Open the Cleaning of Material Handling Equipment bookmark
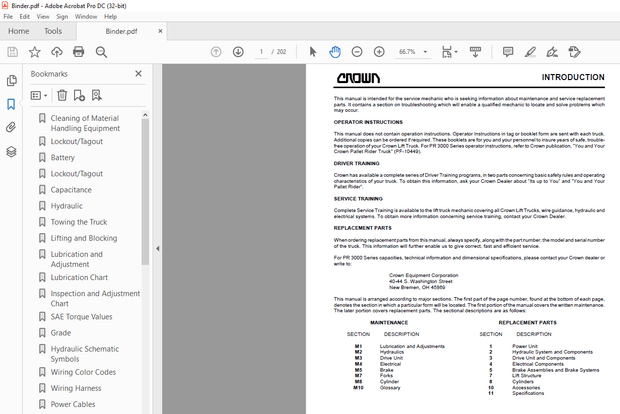Image resolution: width=620 pixels, height=414 pixels. pos(85,123)
